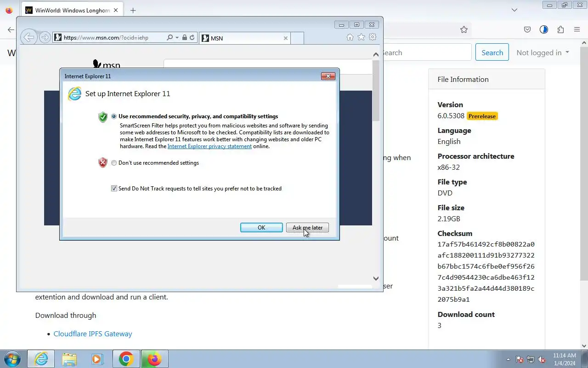Click the Prerelease badge
The width and height of the screenshot is (588, 368).
(x=482, y=116)
